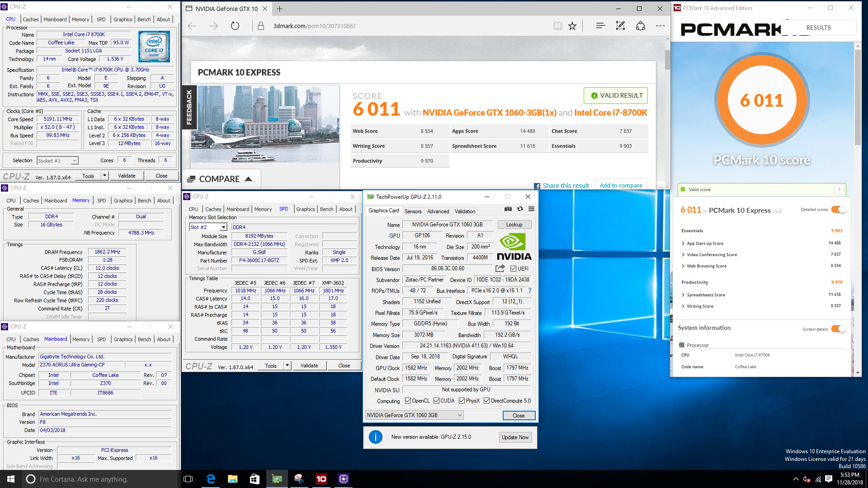Image resolution: width=868 pixels, height=488 pixels.
Task: Click the Lookup button in GPU-Z
Action: (514, 225)
